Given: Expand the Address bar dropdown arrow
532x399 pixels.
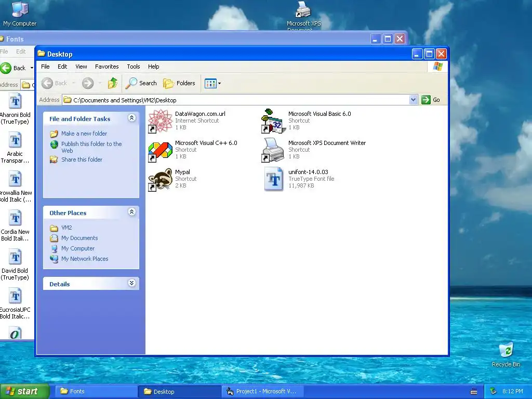Looking at the screenshot, I should (x=413, y=100).
